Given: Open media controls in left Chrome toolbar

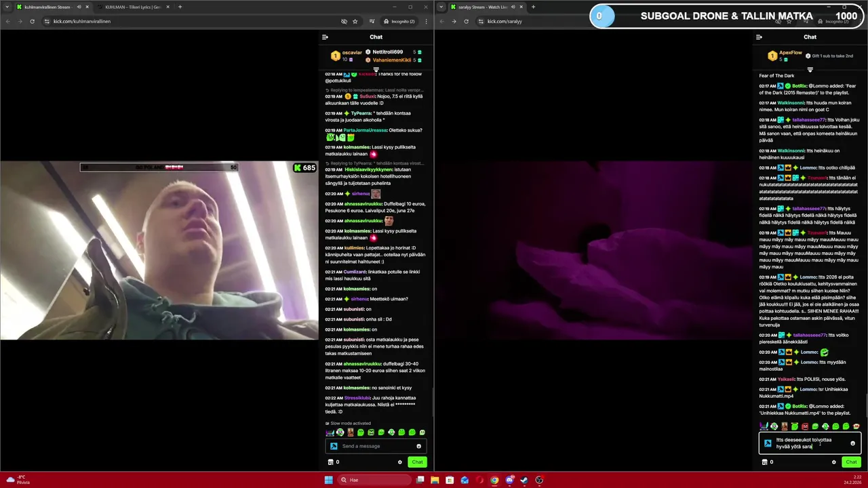Looking at the screenshot, I should pos(372,21).
